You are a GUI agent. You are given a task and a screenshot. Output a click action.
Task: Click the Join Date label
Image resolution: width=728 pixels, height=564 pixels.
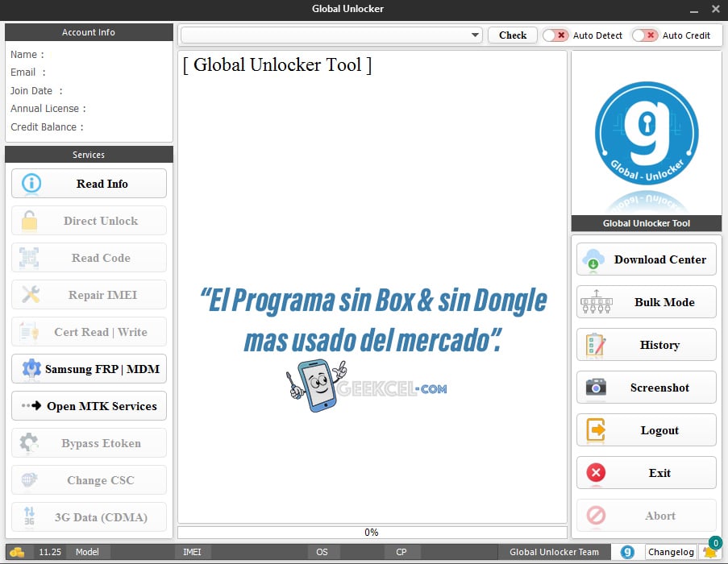pyautogui.click(x=36, y=91)
